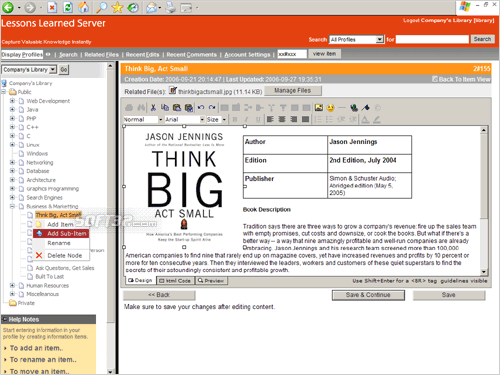Viewport: 500px width, 375px height.
Task: Insert a horizontal rule line
Action: 342,107
